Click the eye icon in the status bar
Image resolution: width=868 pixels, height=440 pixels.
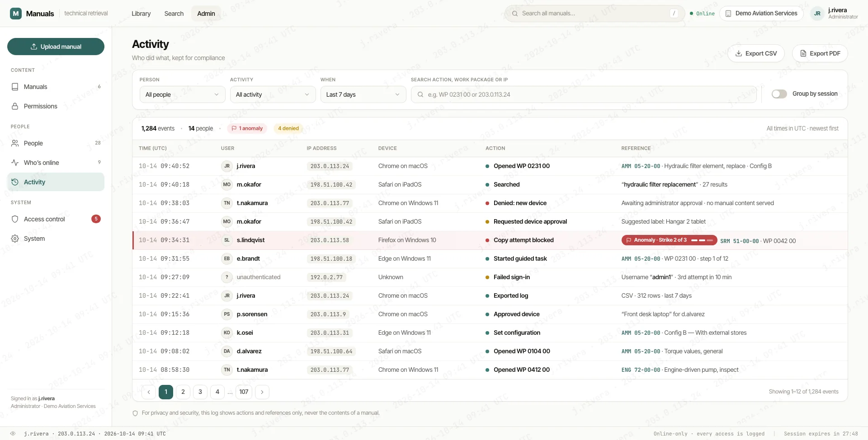pos(13,434)
